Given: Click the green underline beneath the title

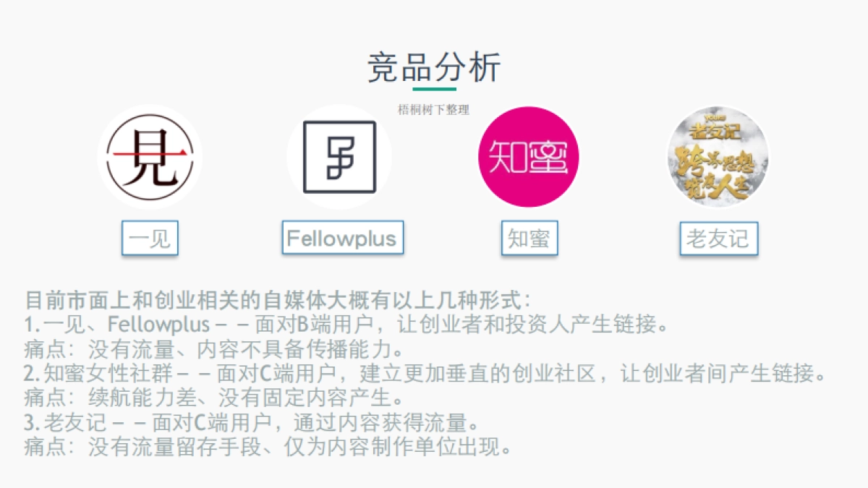Looking at the screenshot, I should pos(434,89).
